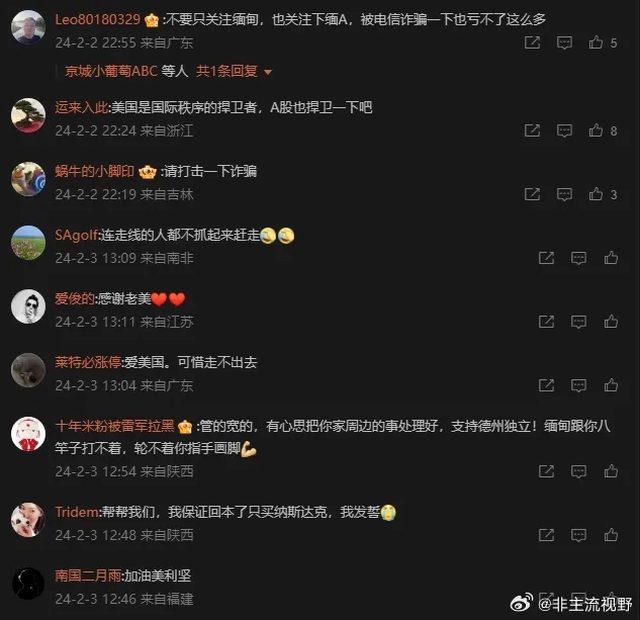Open 爱俊的's avatar picture
The width and height of the screenshot is (640, 620).
click(28, 306)
